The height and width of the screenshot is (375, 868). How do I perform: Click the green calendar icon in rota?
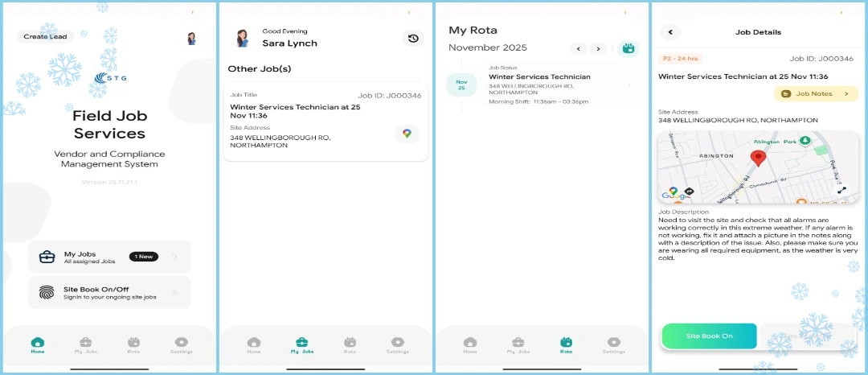629,48
